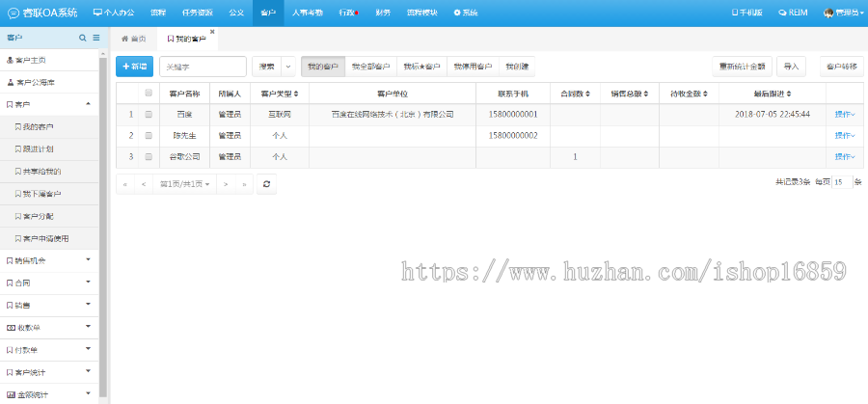Open REIM chat in top bar
Viewport: 868px width, 404px height.
click(793, 13)
